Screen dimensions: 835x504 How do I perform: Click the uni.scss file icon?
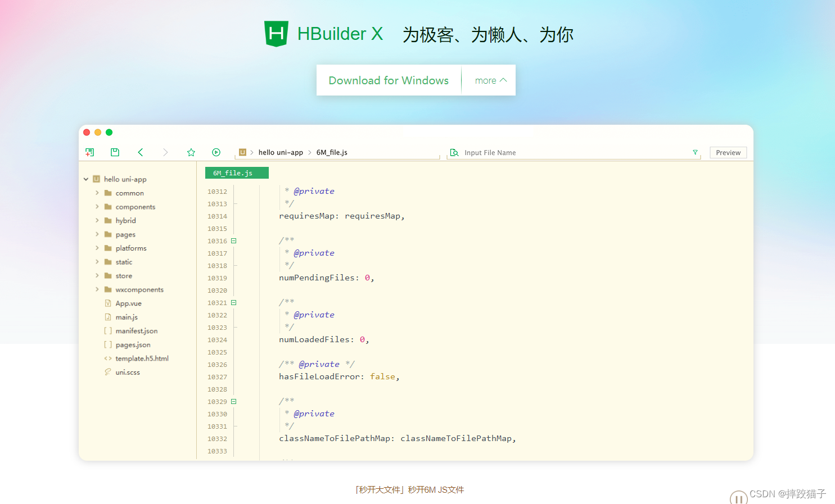click(108, 372)
